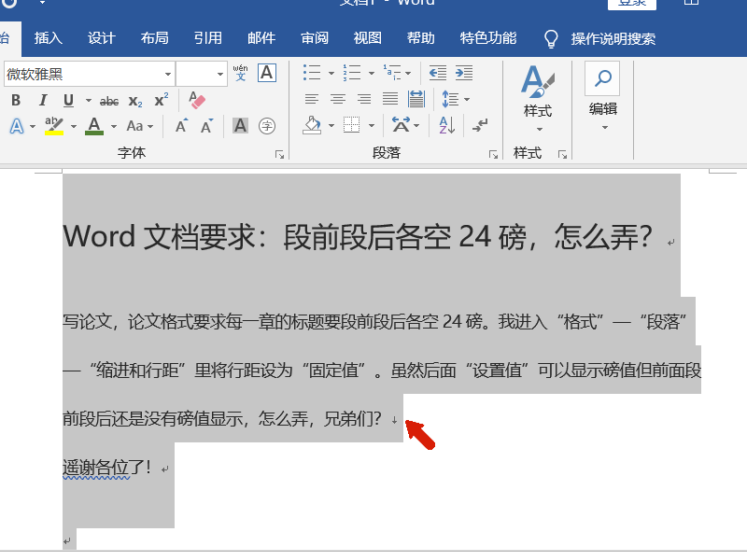
Task: Toggle underline formatting
Action: (x=68, y=101)
